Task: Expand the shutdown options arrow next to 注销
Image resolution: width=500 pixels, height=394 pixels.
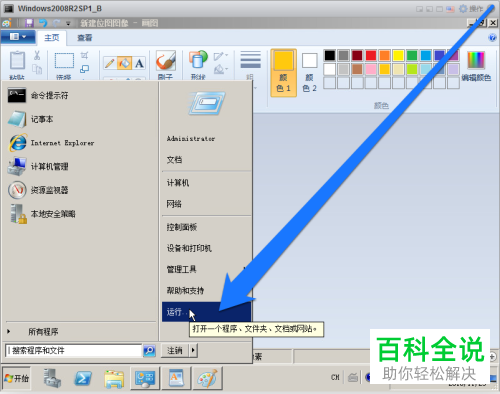Action: tap(193, 350)
